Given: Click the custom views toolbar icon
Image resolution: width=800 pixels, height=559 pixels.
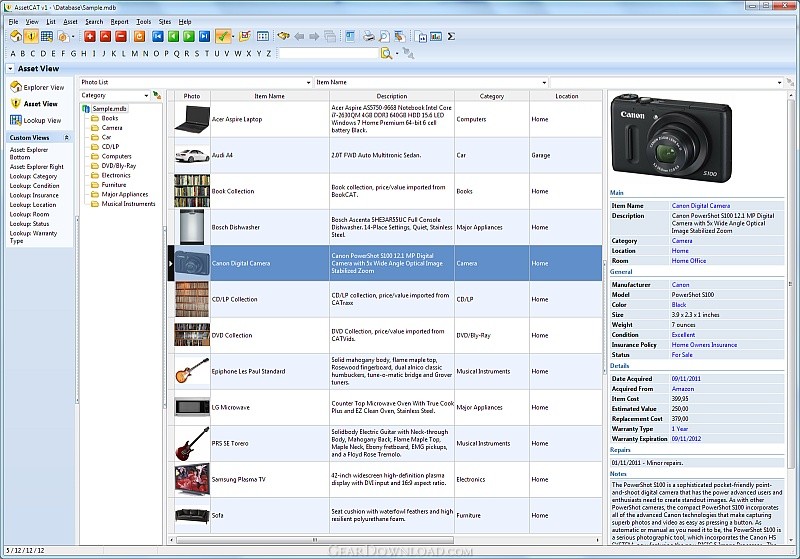Looking at the screenshot, I should tap(63, 36).
